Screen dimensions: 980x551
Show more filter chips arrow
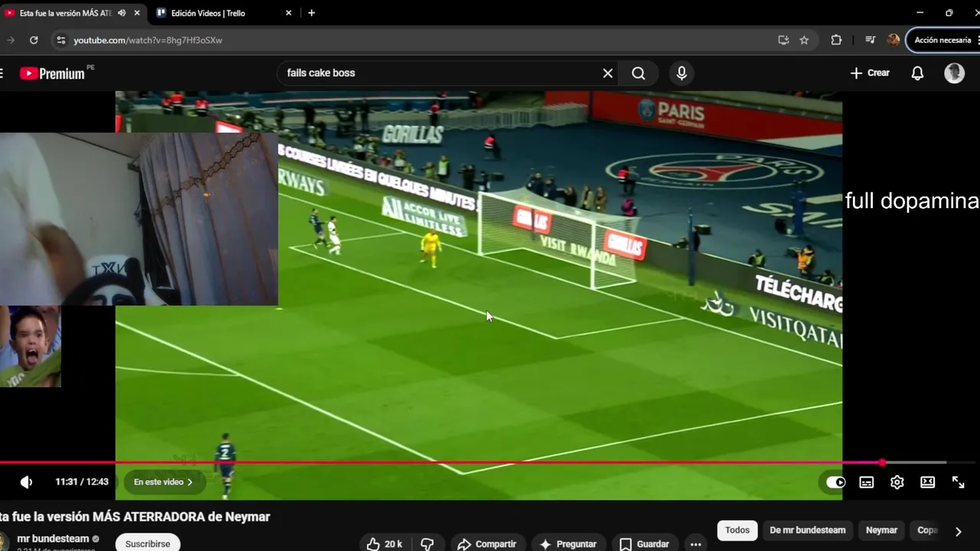[958, 531]
